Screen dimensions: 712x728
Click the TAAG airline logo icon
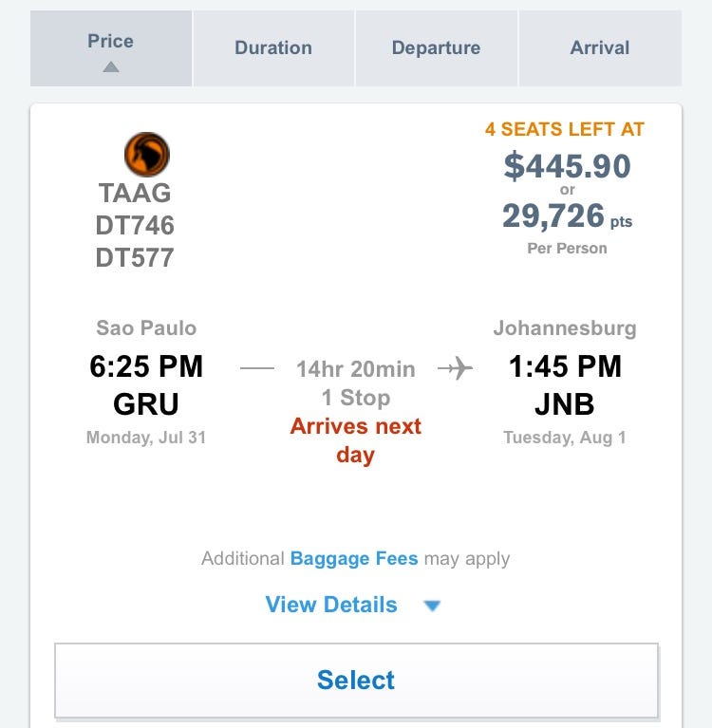click(x=147, y=155)
